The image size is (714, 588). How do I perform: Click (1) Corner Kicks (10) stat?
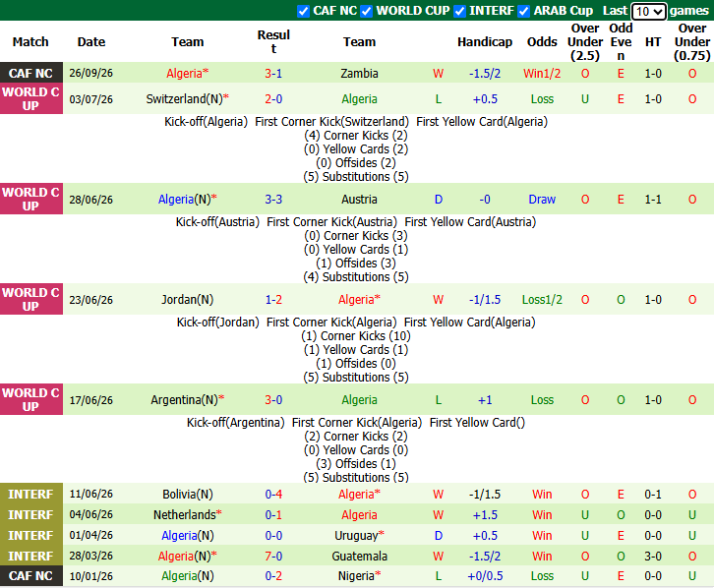pyautogui.click(x=356, y=336)
